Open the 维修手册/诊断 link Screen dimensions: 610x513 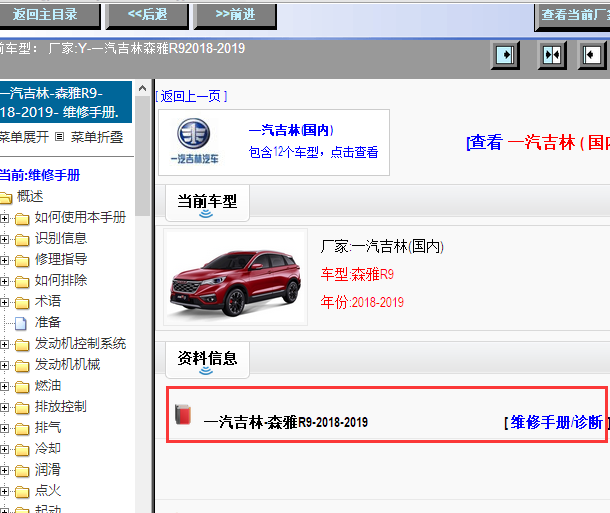click(556, 422)
